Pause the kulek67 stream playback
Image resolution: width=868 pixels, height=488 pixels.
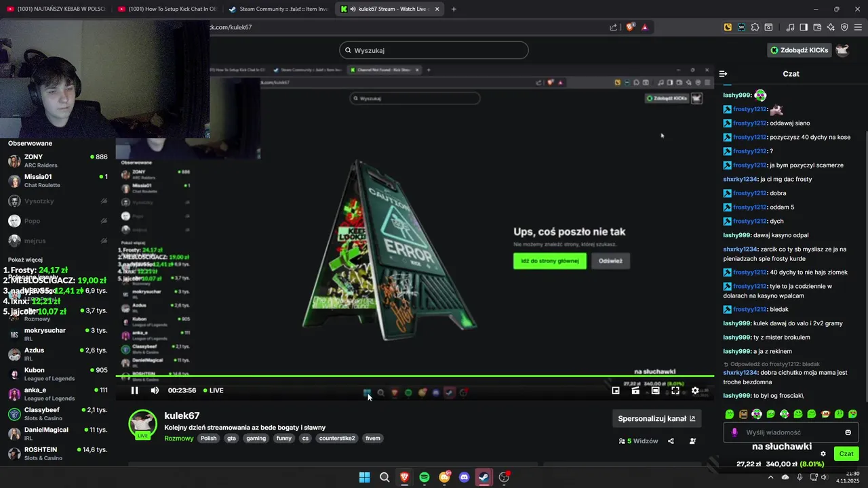pyautogui.click(x=134, y=390)
